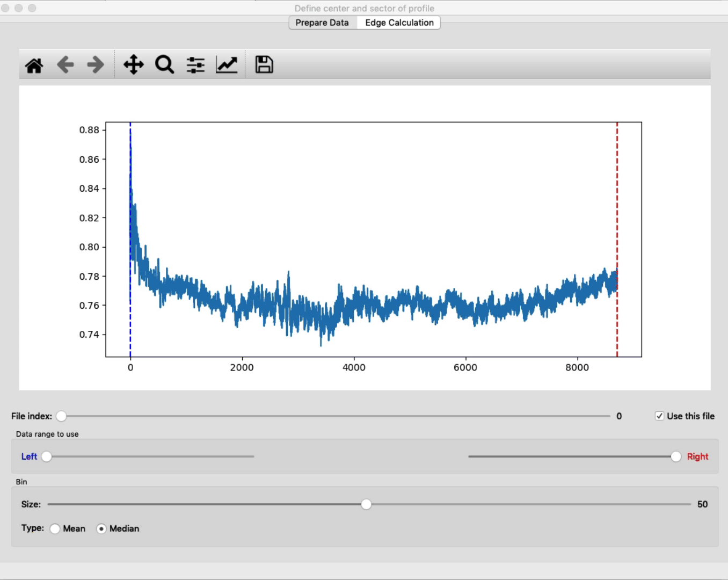The image size is (728, 580).
Task: Open Configure subplots sliders icon
Action: 195,65
